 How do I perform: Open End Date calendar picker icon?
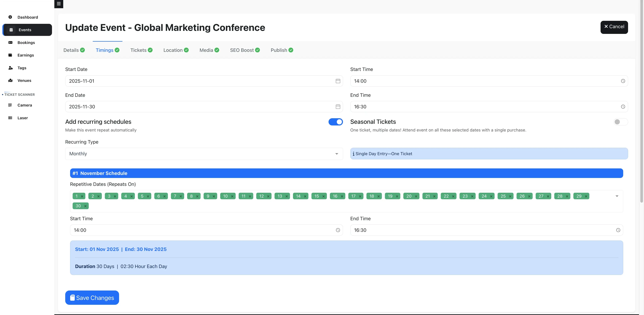338,107
